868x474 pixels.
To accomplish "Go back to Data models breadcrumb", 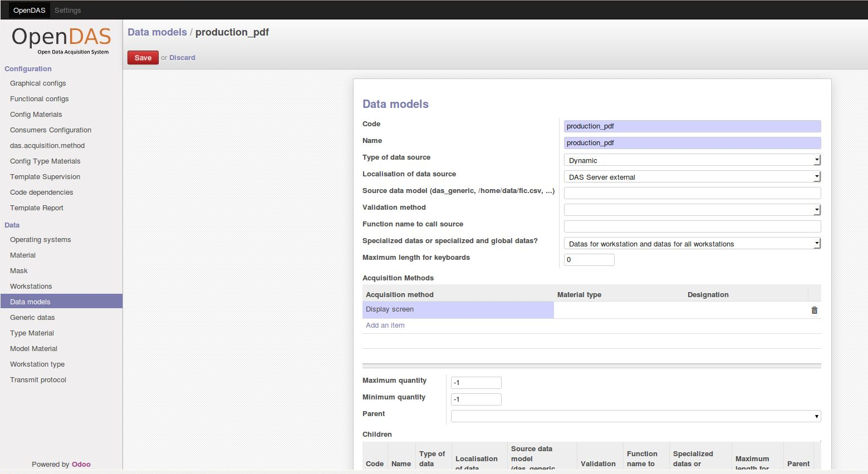I will tap(157, 32).
